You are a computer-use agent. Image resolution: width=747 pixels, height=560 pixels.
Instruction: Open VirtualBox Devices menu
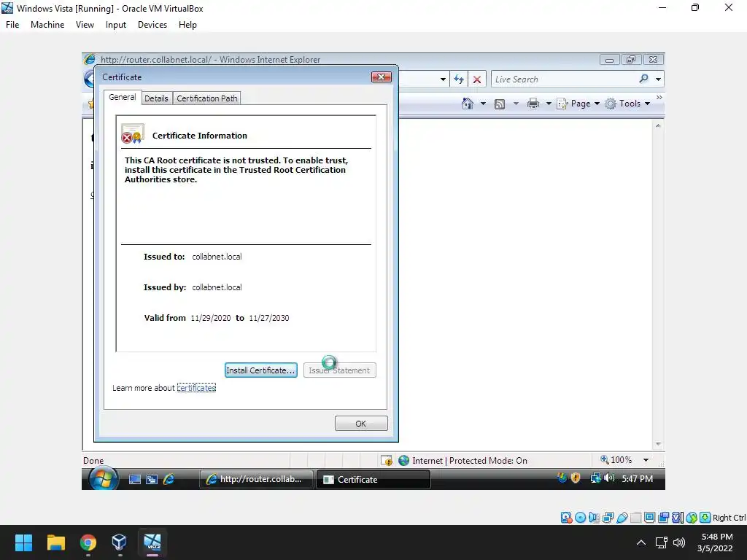152,25
